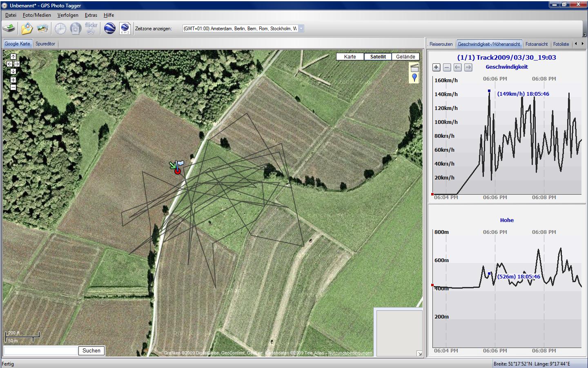Image resolution: width=588 pixels, height=368 pixels.
Task: Click the Suchen button
Action: 91,351
